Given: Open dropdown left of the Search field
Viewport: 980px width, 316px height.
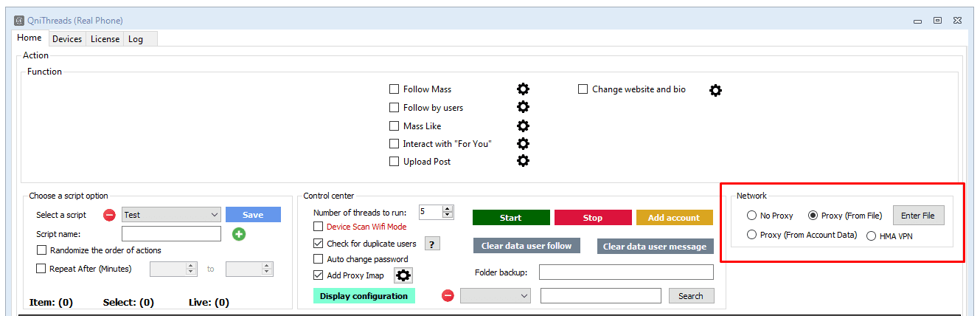Looking at the screenshot, I should pos(524,296).
